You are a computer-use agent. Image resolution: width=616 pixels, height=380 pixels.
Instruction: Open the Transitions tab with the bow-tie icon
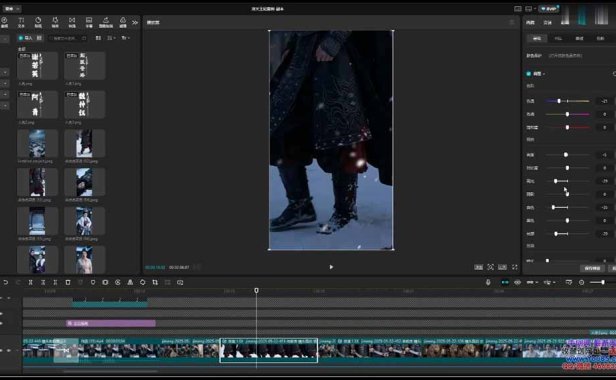[x=72, y=22]
